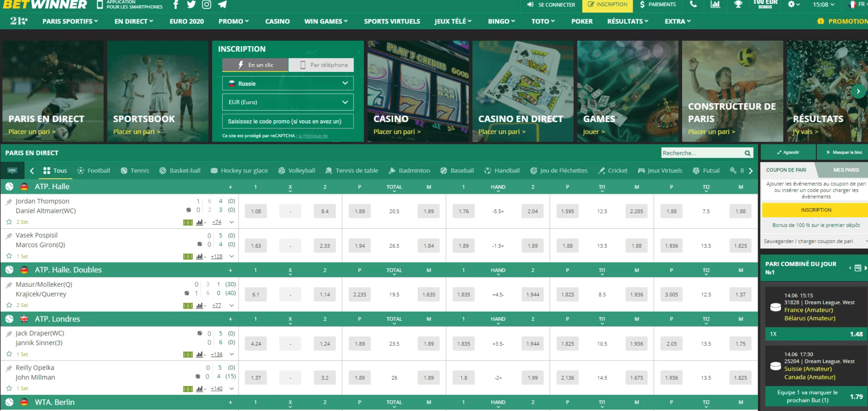Pin the Jack Draper match
This screenshot has width=868, height=411.
[9, 334]
